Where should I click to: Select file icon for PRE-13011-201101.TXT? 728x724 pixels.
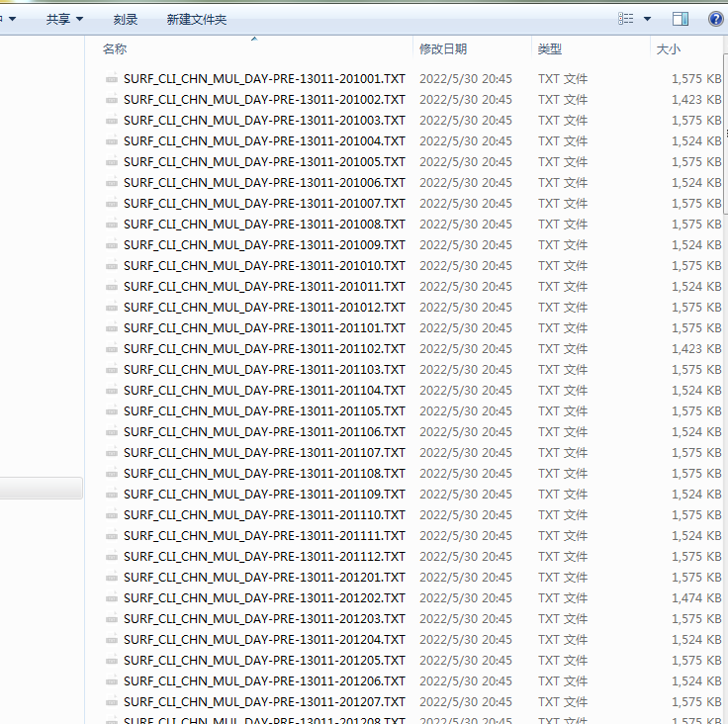tap(112, 327)
